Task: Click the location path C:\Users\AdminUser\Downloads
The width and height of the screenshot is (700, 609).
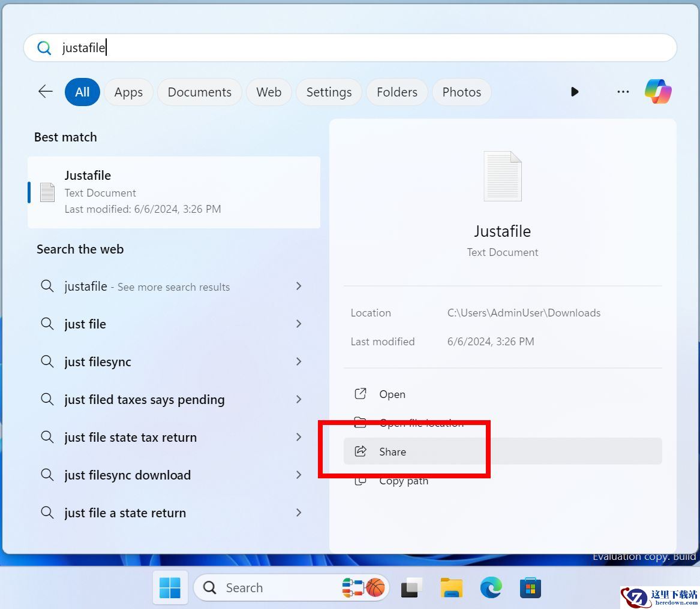Action: 524,313
